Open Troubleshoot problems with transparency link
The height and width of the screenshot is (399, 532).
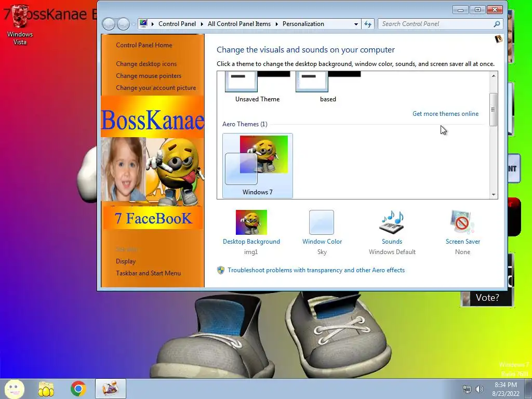pyautogui.click(x=316, y=270)
